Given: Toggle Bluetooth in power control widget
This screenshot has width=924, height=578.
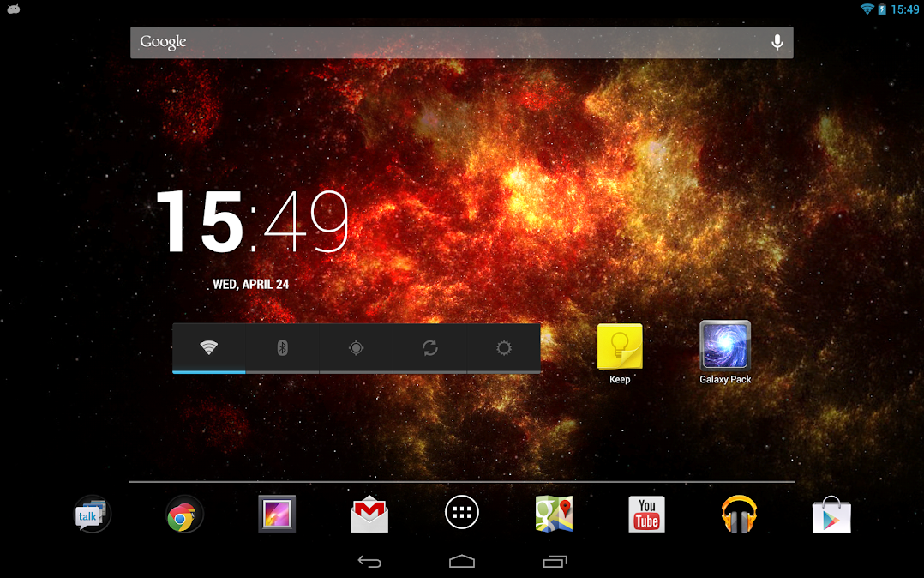Looking at the screenshot, I should 282,348.
